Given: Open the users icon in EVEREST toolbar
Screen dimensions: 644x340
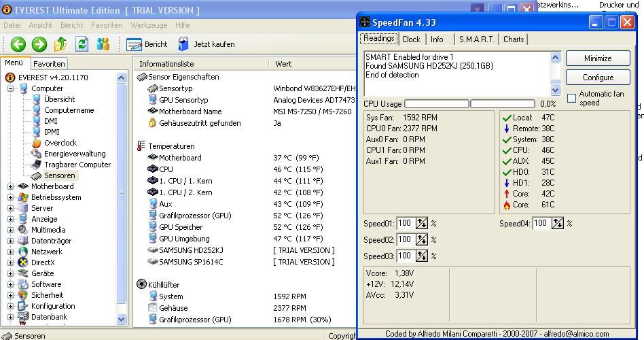Looking at the screenshot, I should pyautogui.click(x=103, y=44).
